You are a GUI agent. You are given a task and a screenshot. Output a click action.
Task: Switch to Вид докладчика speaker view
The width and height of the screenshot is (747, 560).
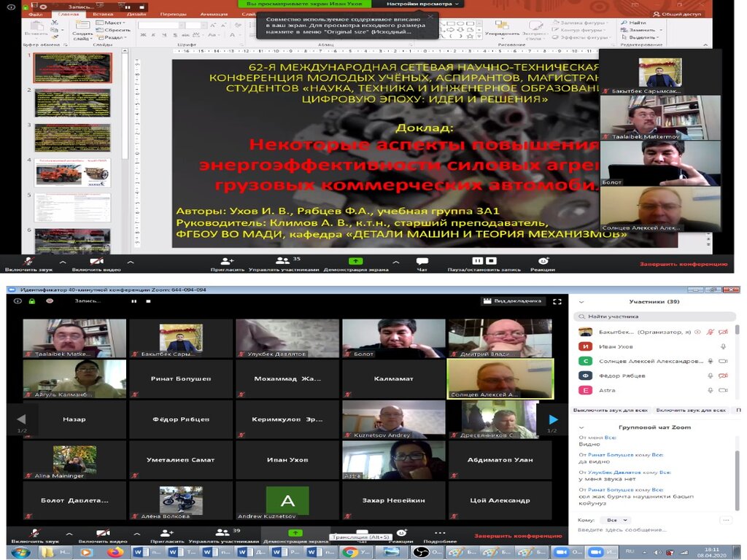tap(512, 301)
